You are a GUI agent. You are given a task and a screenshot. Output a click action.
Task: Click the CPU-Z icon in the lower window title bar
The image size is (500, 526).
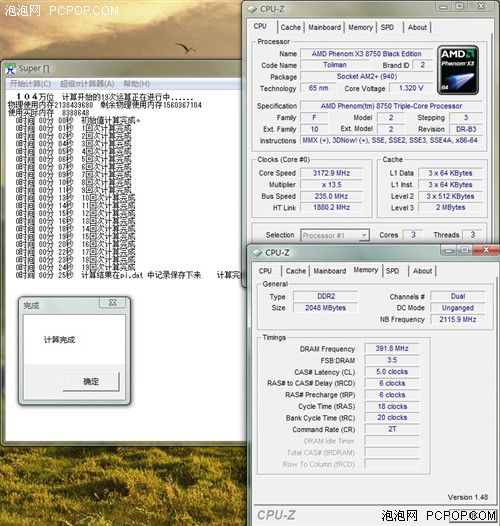257,253
